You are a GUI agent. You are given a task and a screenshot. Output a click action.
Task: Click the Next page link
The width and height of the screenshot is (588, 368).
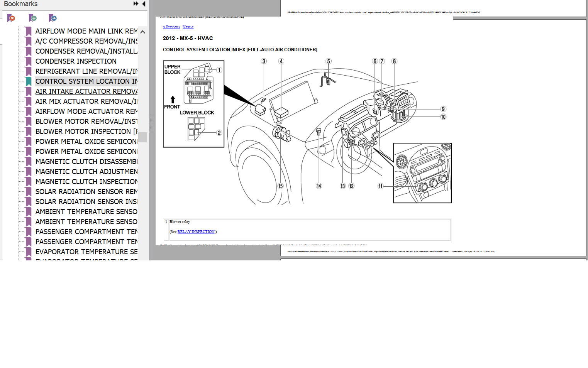pos(188,27)
